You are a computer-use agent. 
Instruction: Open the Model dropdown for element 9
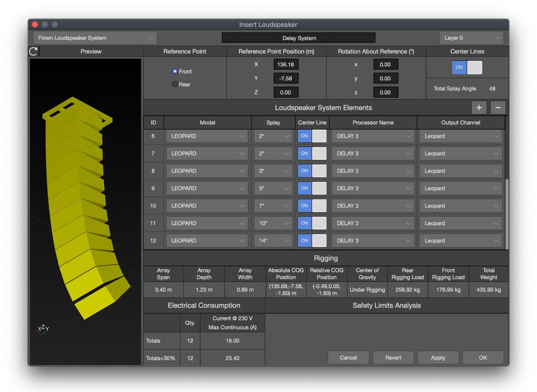[207, 188]
